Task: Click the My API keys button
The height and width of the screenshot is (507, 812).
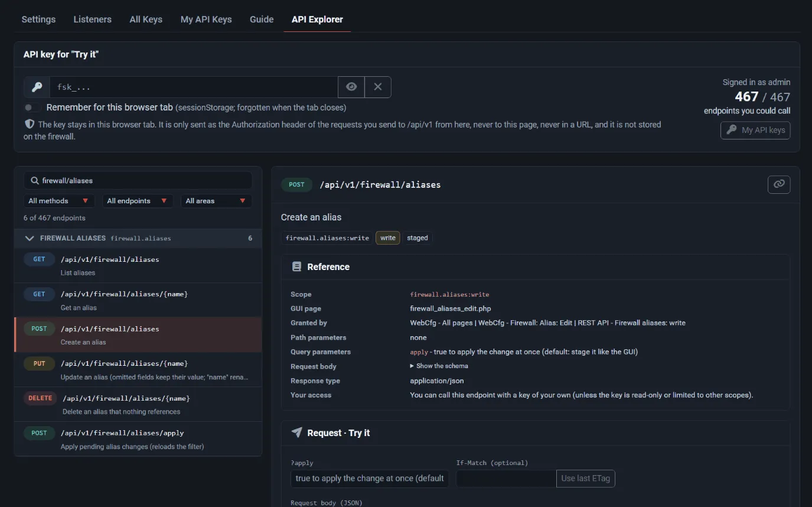Action: tap(755, 130)
